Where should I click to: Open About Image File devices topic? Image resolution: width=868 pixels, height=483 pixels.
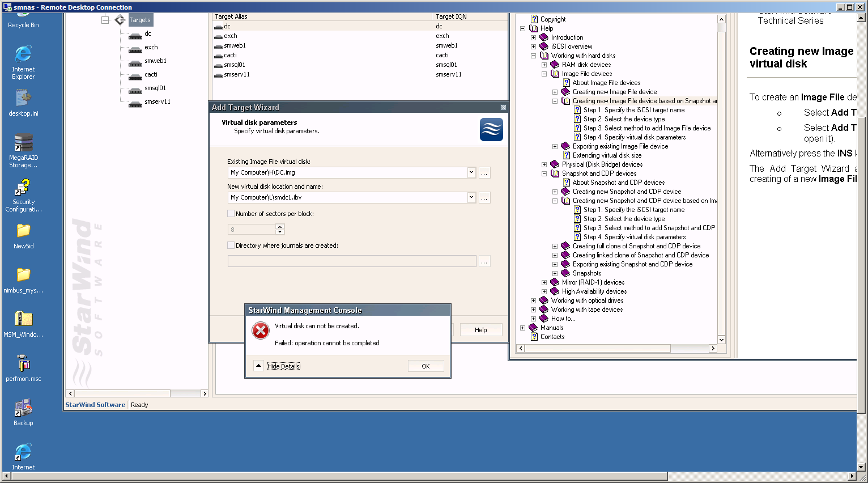pyautogui.click(x=606, y=83)
